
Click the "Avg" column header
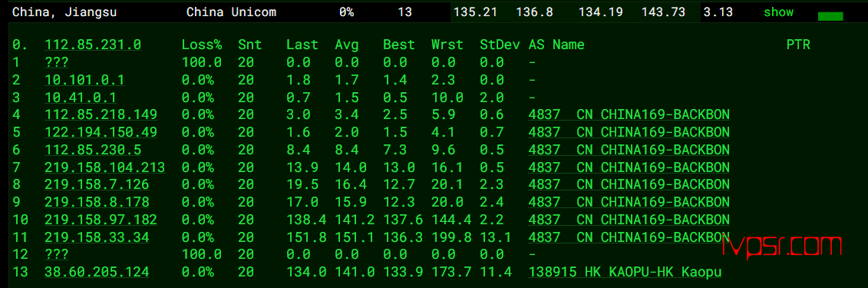point(347,45)
